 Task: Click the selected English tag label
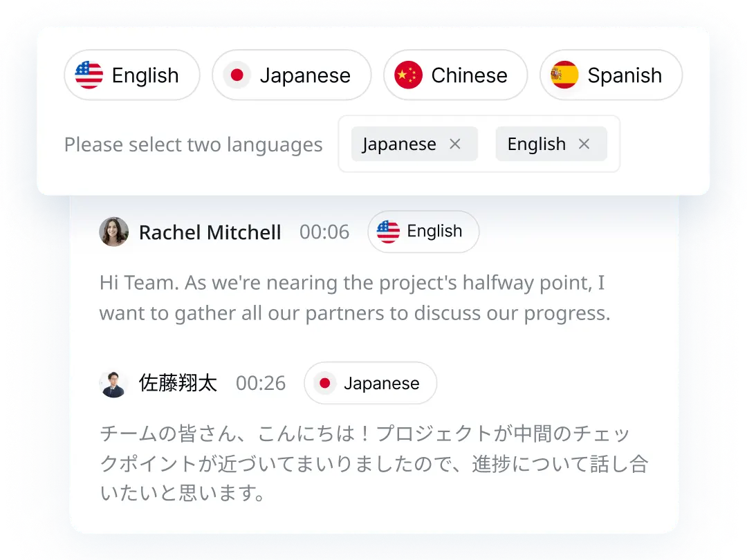(537, 144)
